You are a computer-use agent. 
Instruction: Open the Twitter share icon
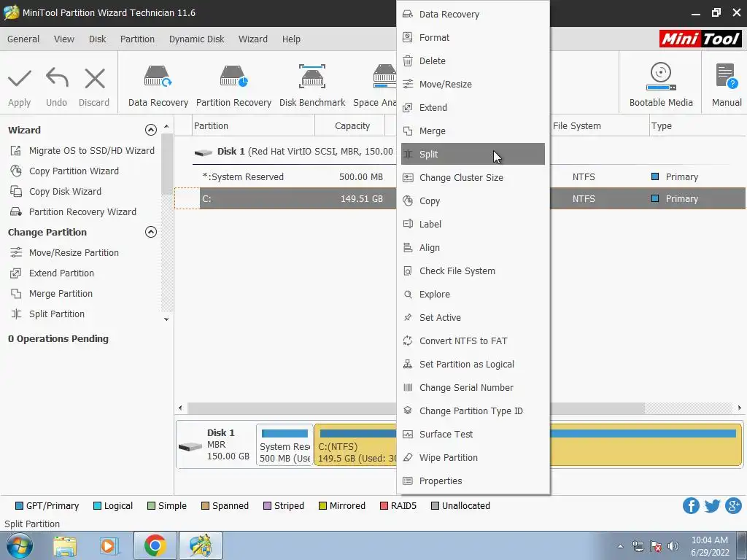point(712,506)
